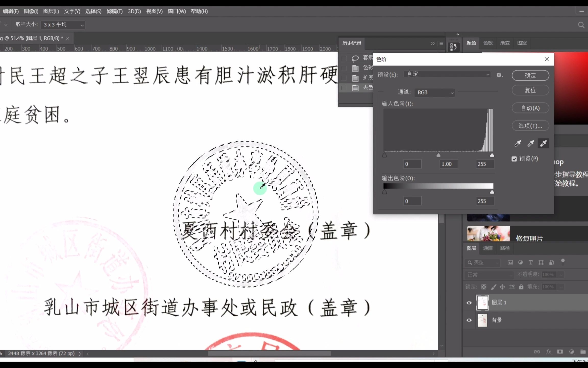Viewport: 588px width, 368px height.
Task: Add a layer style with the fx icon
Action: (548, 352)
